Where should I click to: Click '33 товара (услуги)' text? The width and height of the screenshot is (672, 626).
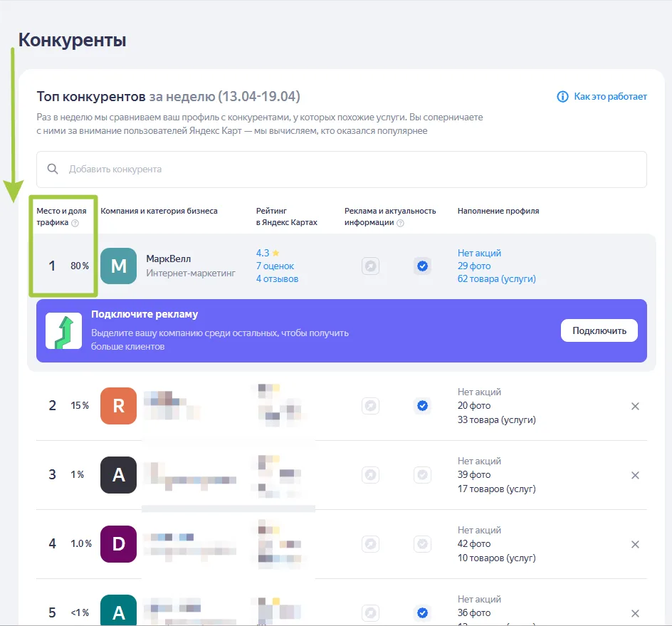[x=497, y=419]
